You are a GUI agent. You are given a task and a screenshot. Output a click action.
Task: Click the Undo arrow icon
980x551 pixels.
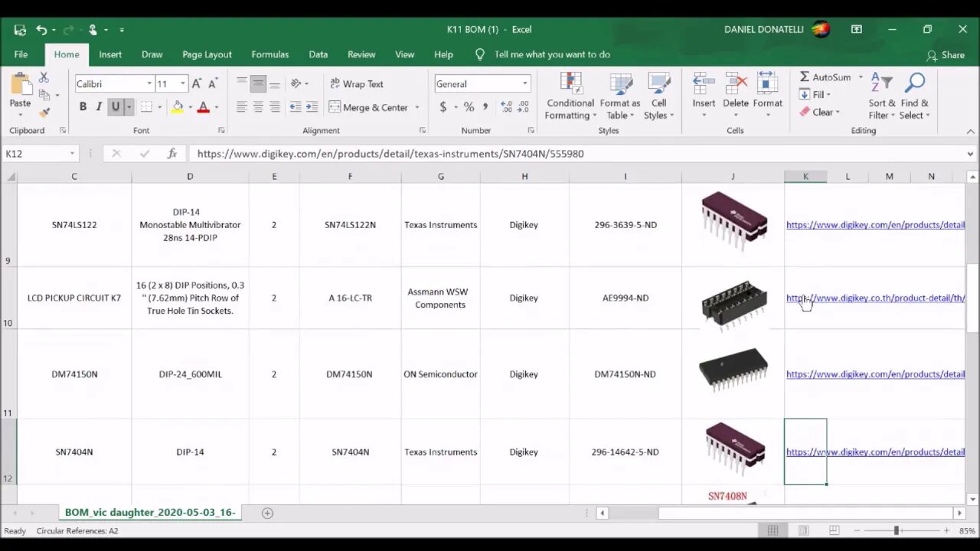pyautogui.click(x=41, y=30)
